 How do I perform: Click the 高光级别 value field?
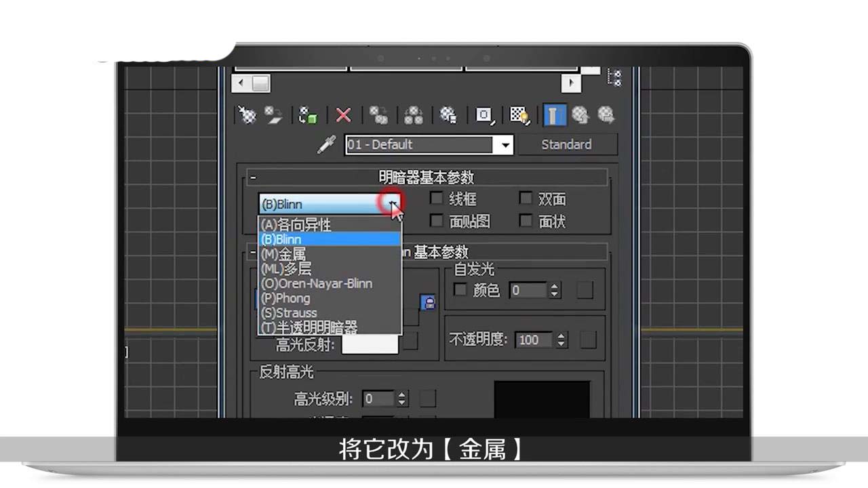(x=378, y=399)
